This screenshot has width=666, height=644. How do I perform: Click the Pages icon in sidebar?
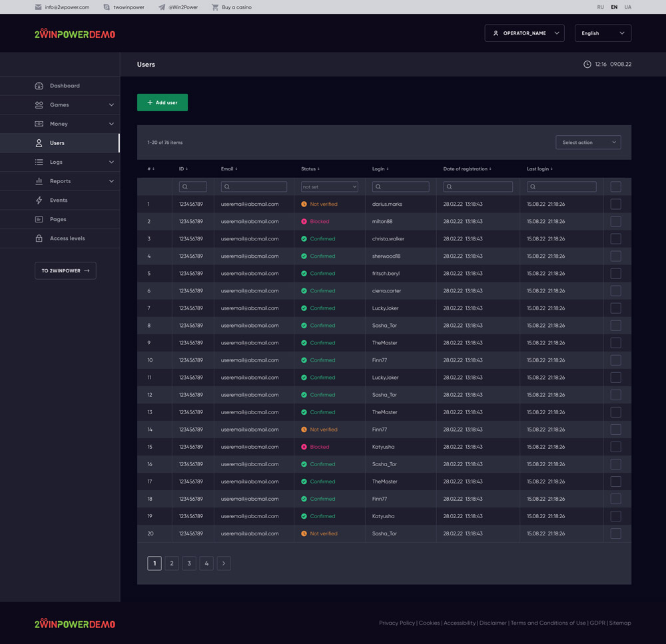coord(39,219)
